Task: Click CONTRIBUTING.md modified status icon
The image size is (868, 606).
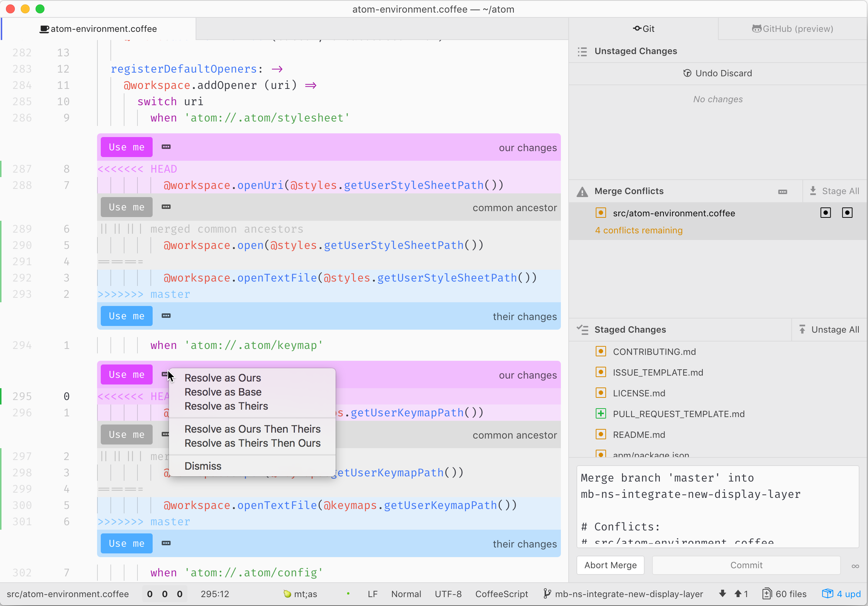Action: (x=601, y=351)
